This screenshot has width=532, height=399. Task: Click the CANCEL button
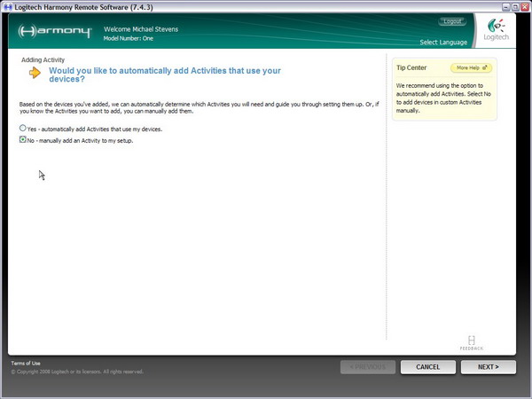point(428,367)
